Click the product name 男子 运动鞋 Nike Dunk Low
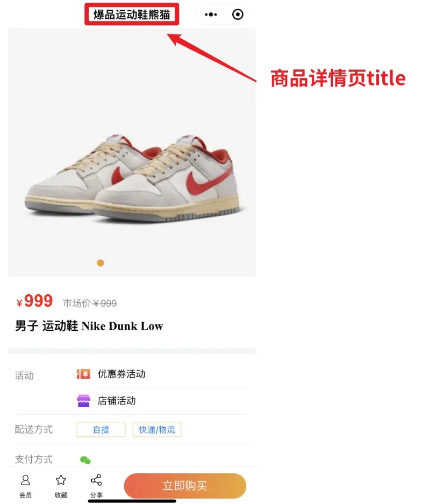This screenshot has width=429, height=504. point(89,326)
